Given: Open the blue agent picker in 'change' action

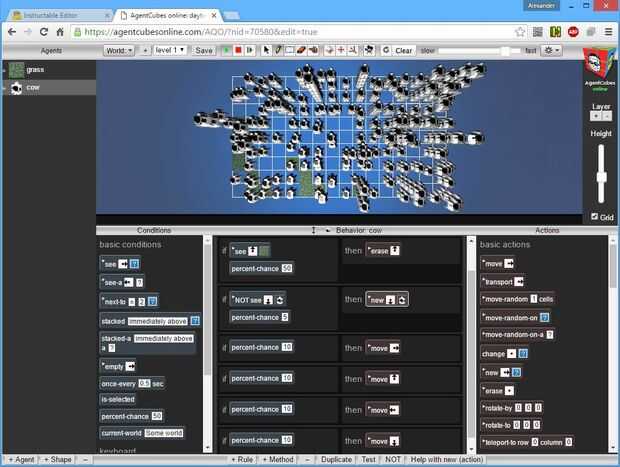Looking at the screenshot, I should click(x=523, y=354).
